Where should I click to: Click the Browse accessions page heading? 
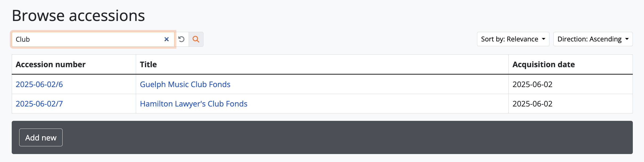coord(78,16)
